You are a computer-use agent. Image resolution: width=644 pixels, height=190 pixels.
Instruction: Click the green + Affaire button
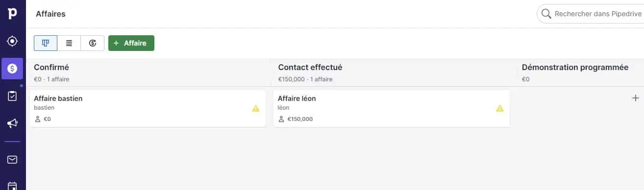pos(131,43)
